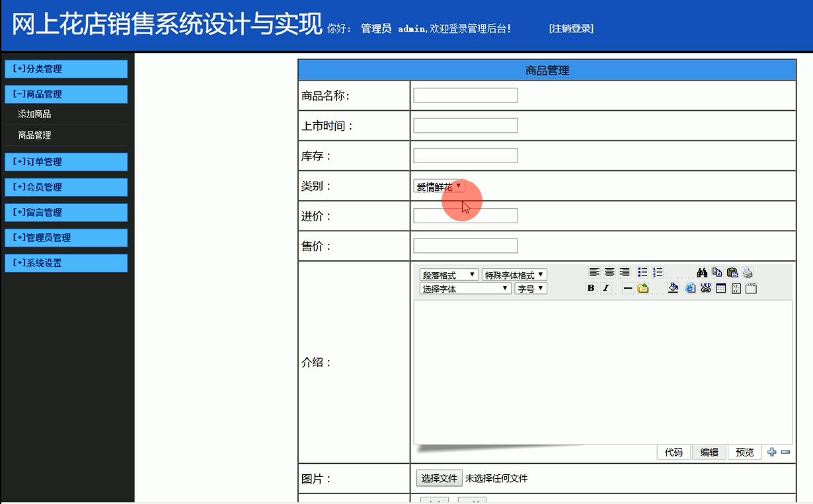Click into the 商品名称 input field
The image size is (813, 504).
[465, 96]
